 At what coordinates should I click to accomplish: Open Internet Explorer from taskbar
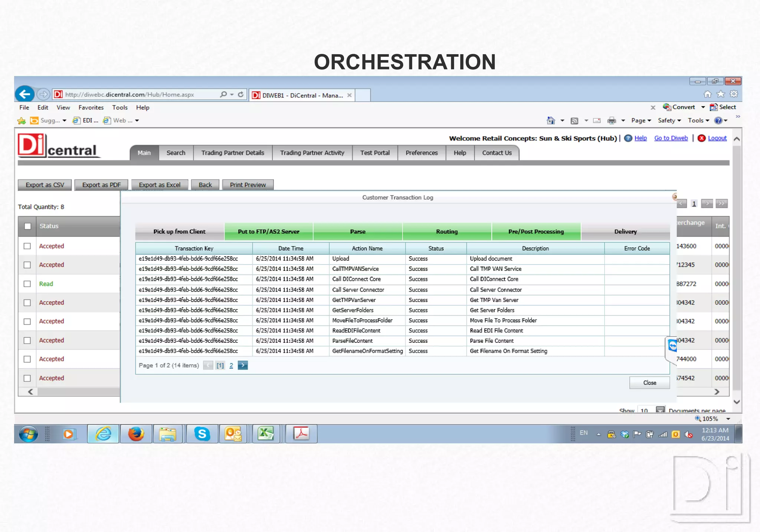[x=103, y=434]
